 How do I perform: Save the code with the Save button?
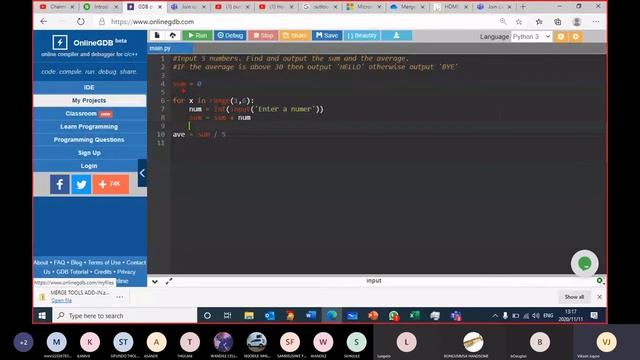click(x=327, y=36)
